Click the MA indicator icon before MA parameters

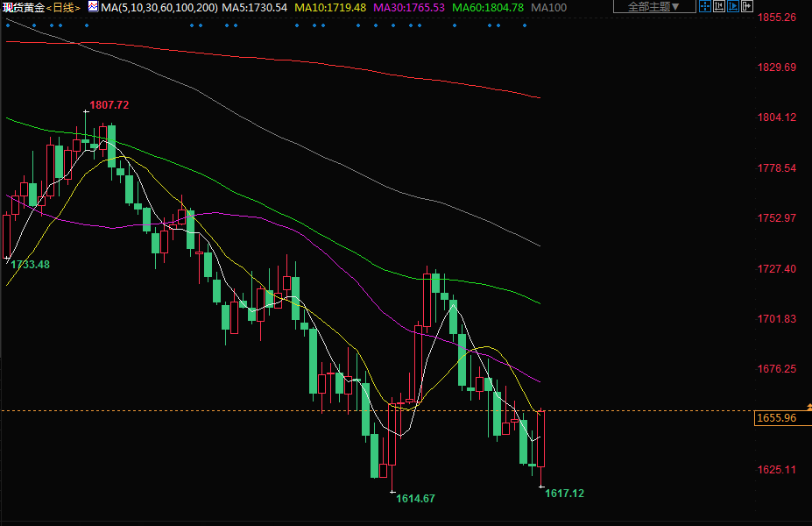pos(93,7)
